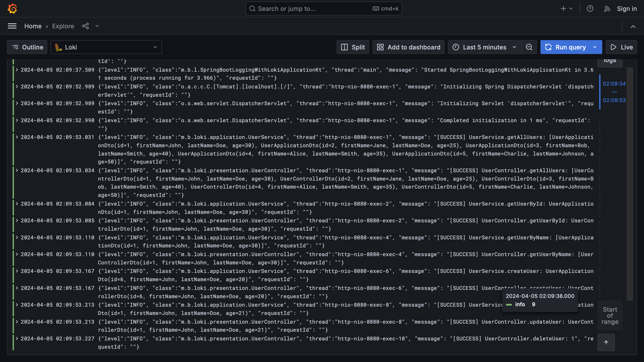
Task: Select the Explore breadcrumb item
Action: click(x=63, y=26)
